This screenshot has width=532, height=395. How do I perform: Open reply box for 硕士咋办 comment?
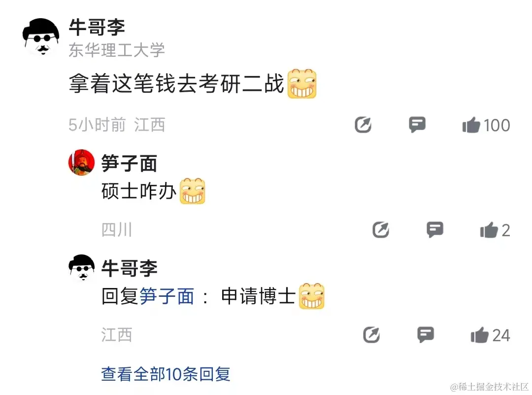434,230
